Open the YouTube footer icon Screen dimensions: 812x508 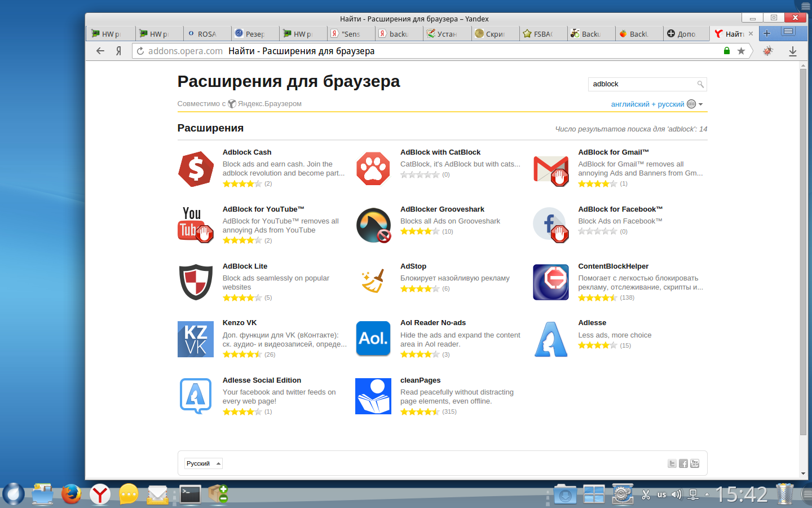(695, 463)
